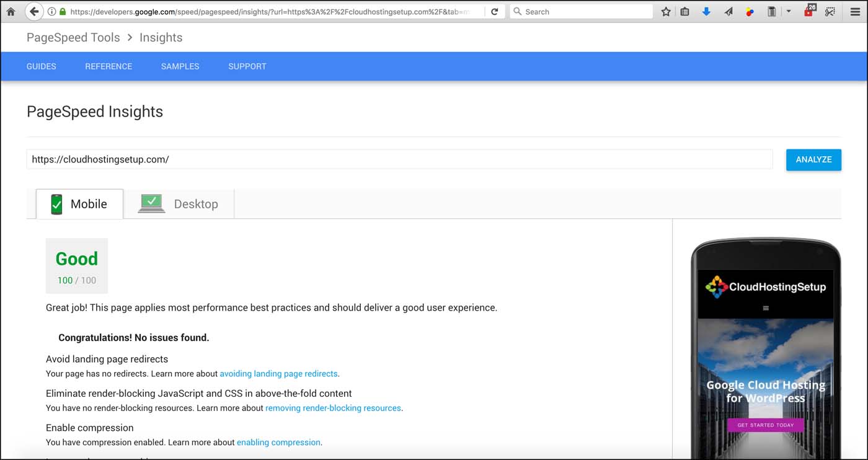Screen dimensions: 868x460
Task: Follow 'avoiding landing page redirects' link
Action: [278, 374]
